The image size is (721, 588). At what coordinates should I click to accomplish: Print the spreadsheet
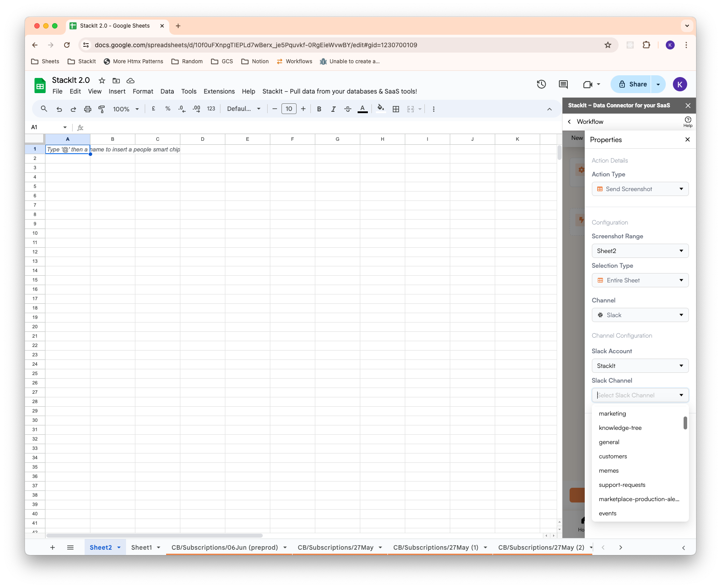(88, 109)
